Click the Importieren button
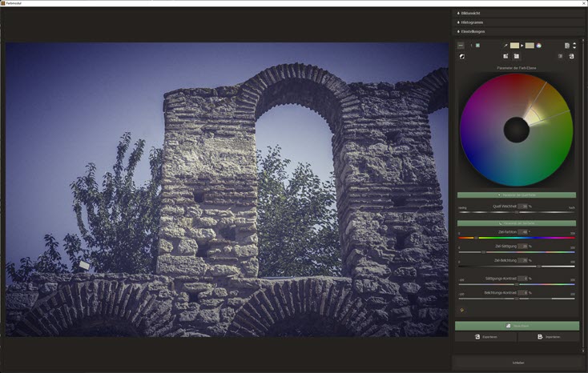 (548, 337)
